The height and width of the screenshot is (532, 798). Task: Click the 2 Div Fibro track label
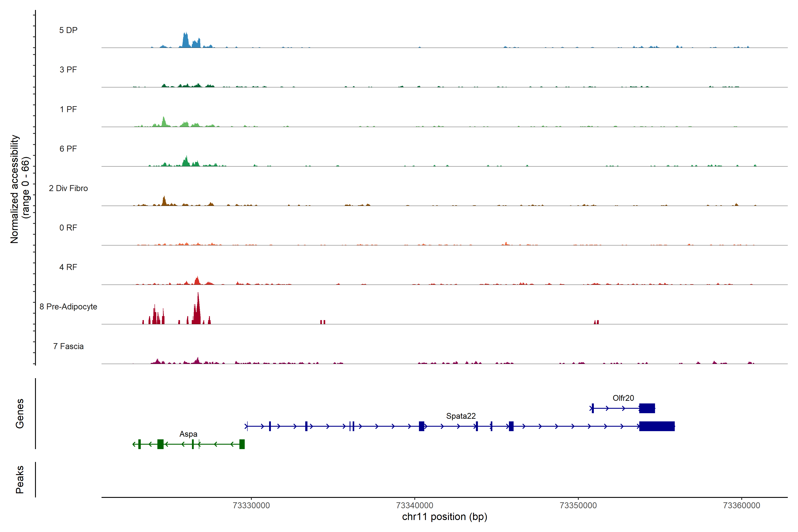pyautogui.click(x=68, y=188)
